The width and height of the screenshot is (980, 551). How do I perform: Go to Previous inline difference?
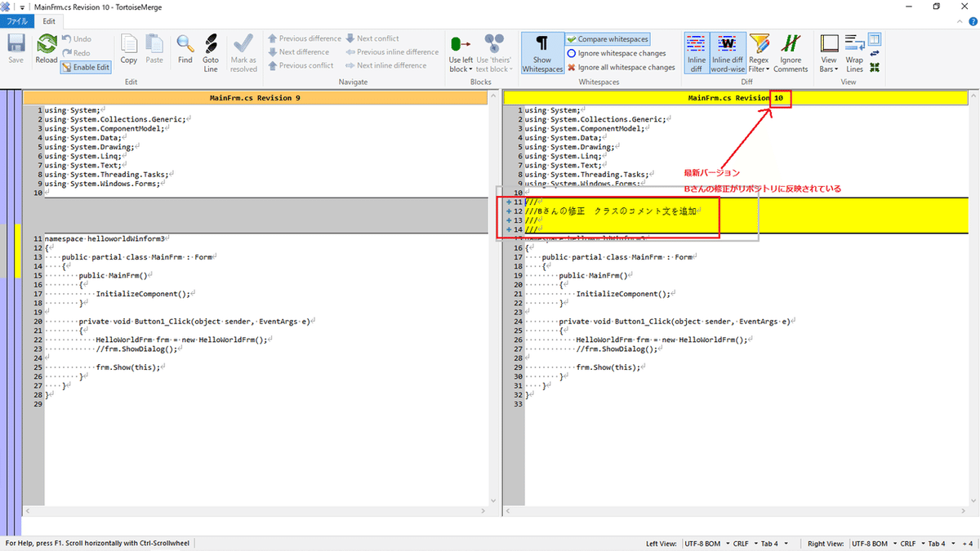point(392,51)
